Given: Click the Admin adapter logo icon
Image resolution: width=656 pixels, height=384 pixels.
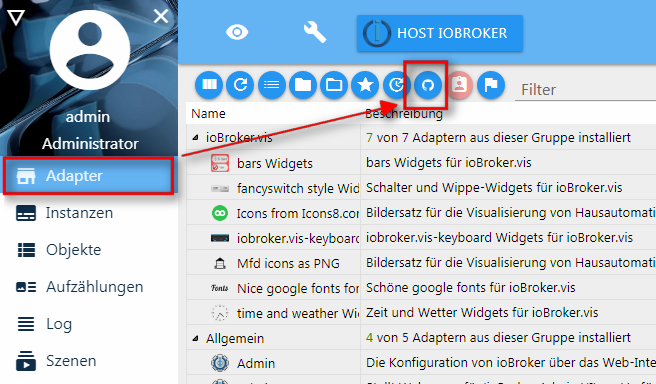Looking at the screenshot, I should (x=220, y=363).
